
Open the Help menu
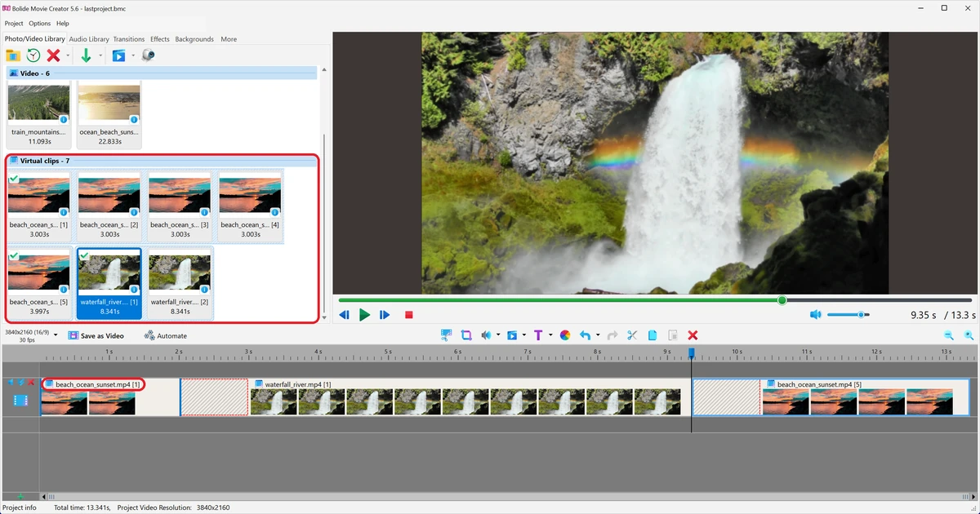tap(63, 24)
